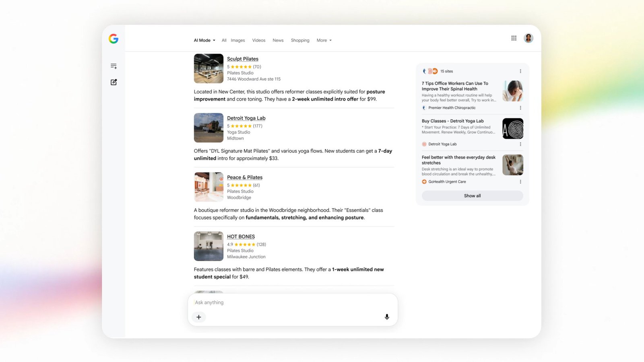Open the Peace & Pilates studio thumbnail
Viewport: 644px width, 362px height.
pos(208,187)
